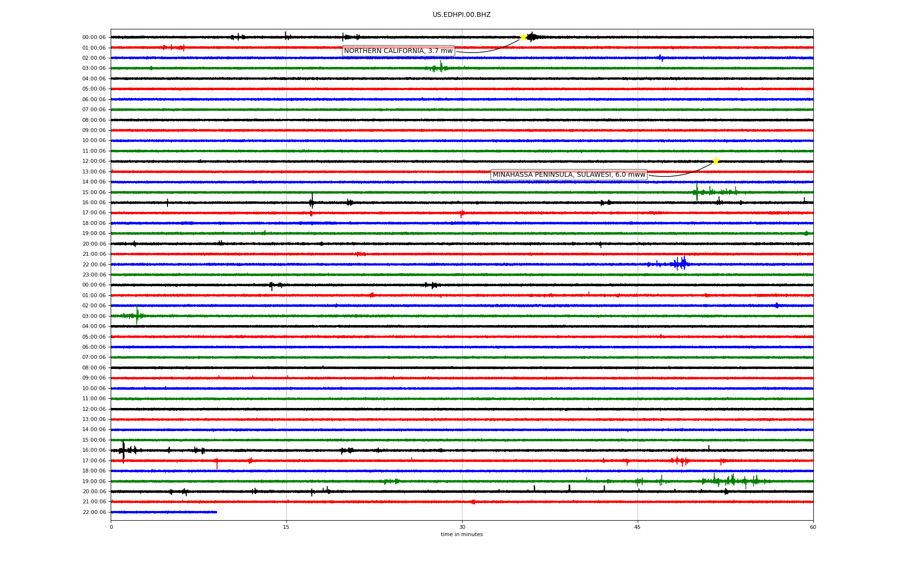Screen dimensions: 924x578
Task: Click the short final blue trace ending near minute 9
Action: point(164,512)
